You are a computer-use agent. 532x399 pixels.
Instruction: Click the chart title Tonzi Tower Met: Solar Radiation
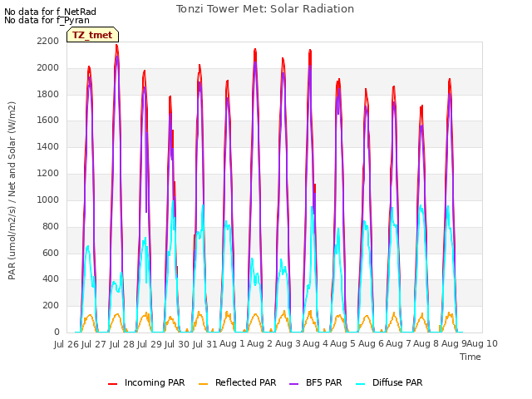pos(265,9)
